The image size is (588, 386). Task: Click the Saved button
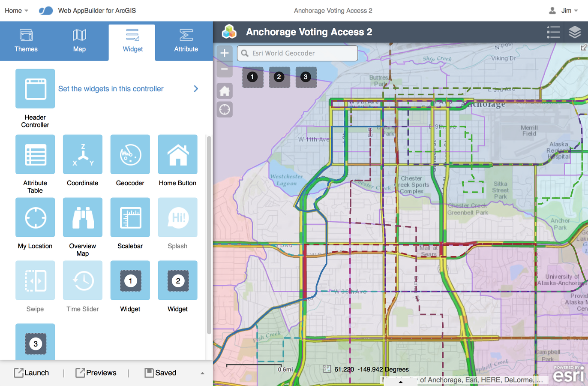tap(160, 373)
